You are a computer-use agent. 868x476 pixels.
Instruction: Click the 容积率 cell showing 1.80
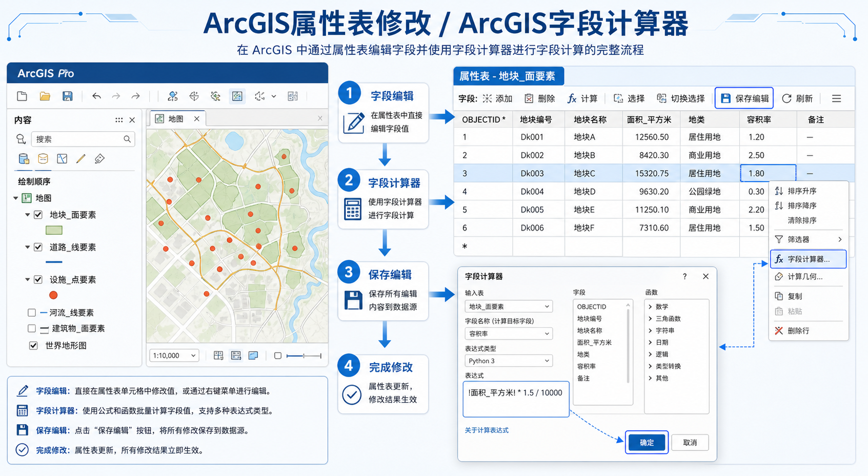[x=768, y=173]
